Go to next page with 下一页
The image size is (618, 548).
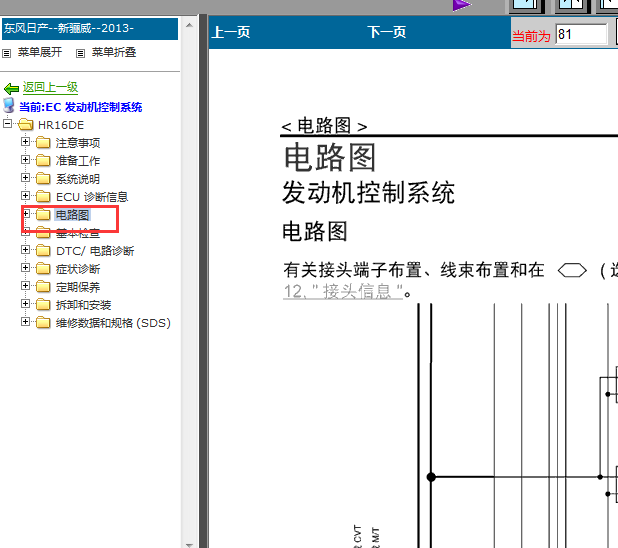tap(387, 32)
